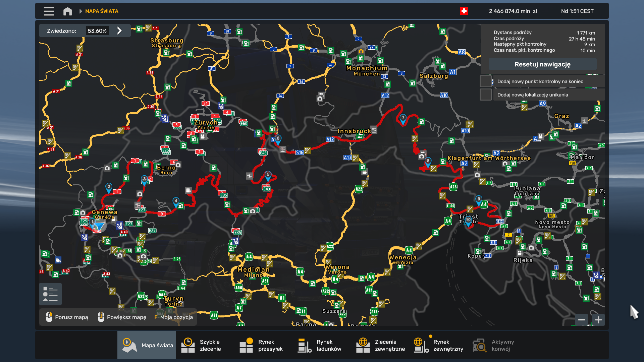Click the Swiss flag country icon
The height and width of the screenshot is (362, 644).
click(x=464, y=11)
